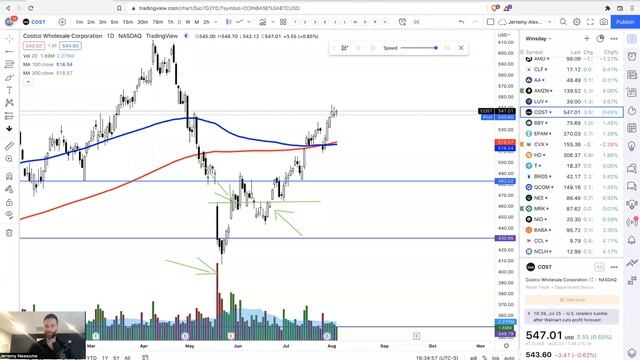640x360 pixels.
Task: Toggle auto scale on price axis
Action: [x=509, y=358]
